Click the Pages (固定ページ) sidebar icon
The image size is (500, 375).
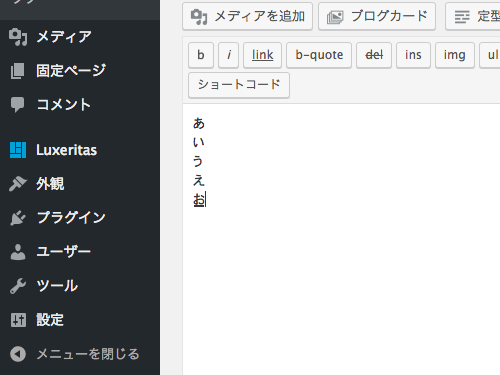point(18,71)
